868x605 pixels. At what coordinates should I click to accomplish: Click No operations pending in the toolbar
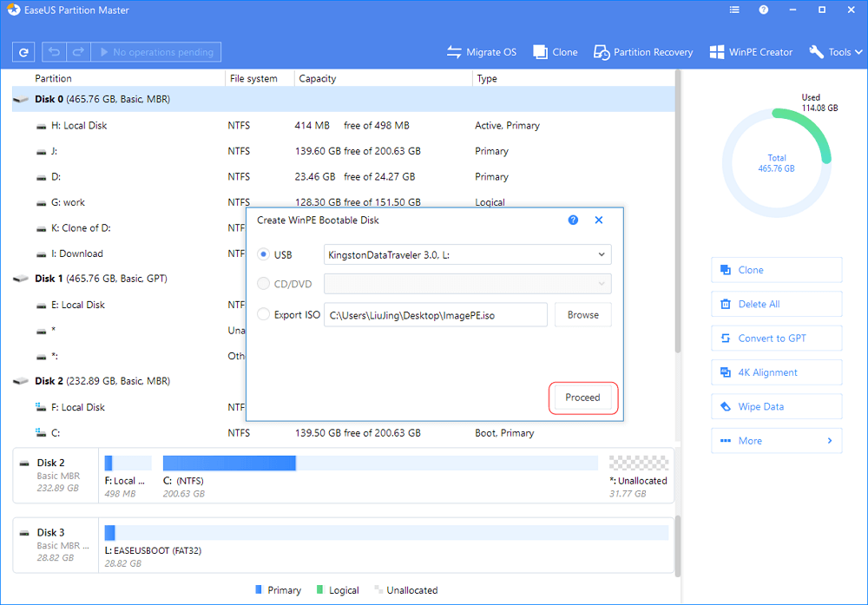(x=156, y=51)
